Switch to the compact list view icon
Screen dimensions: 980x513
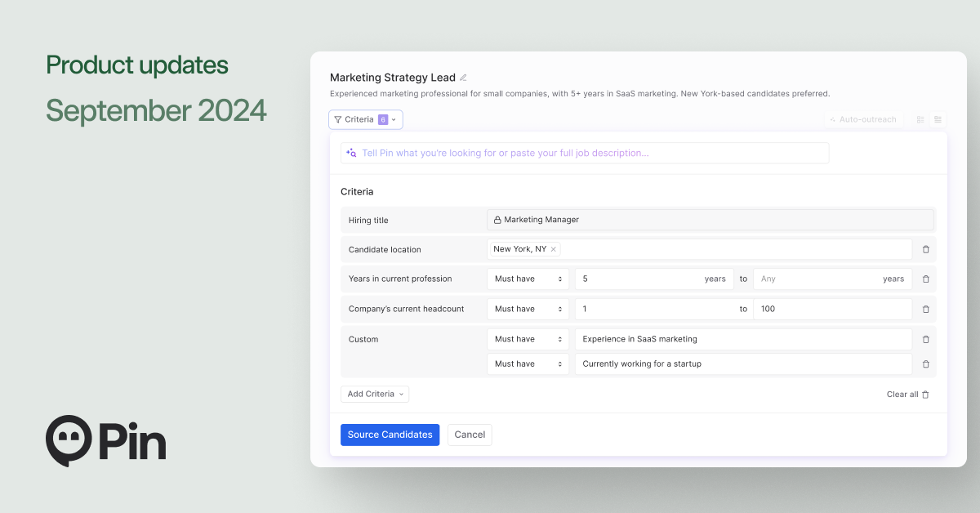[x=920, y=119]
